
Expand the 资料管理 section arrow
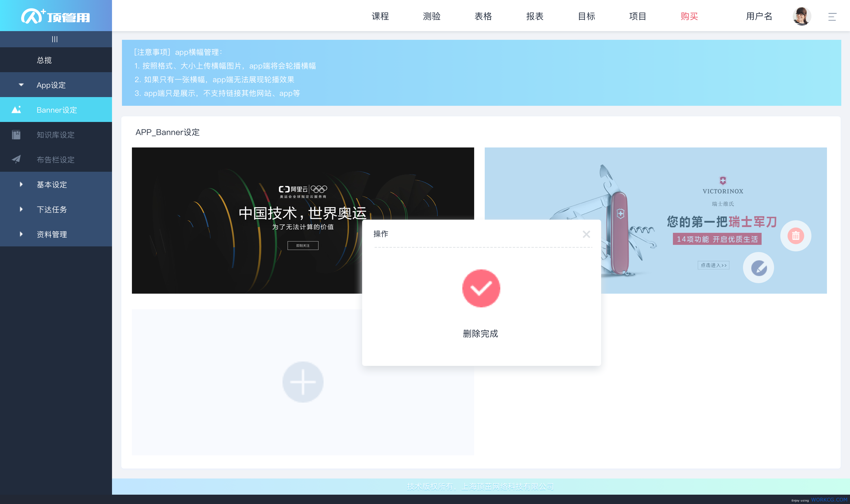pyautogui.click(x=21, y=234)
